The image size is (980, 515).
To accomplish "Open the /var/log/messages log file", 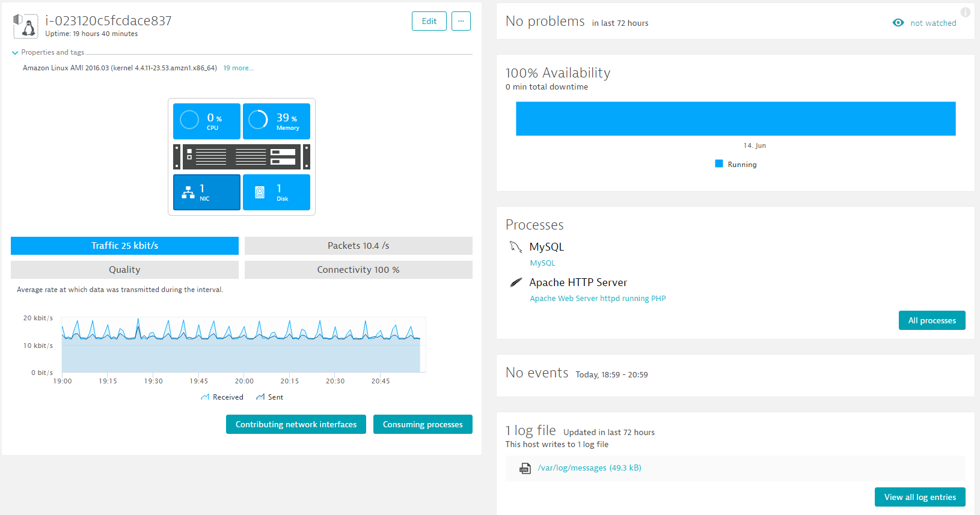I will 589,468.
